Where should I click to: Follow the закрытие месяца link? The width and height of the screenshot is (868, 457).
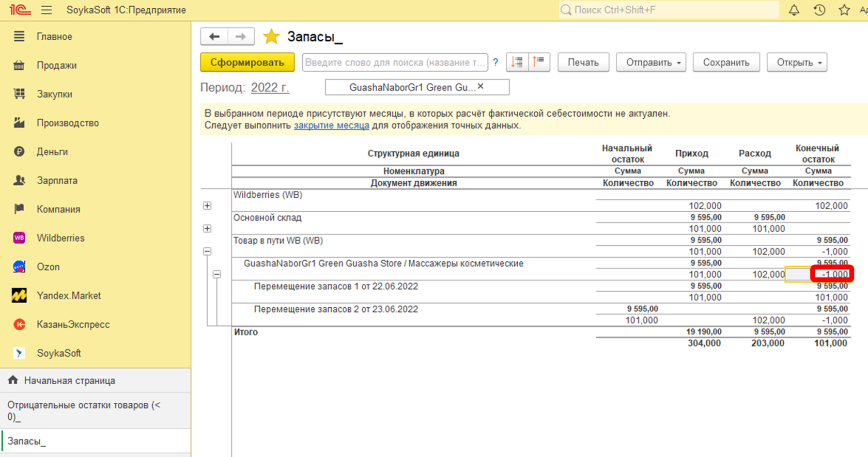[x=331, y=125]
